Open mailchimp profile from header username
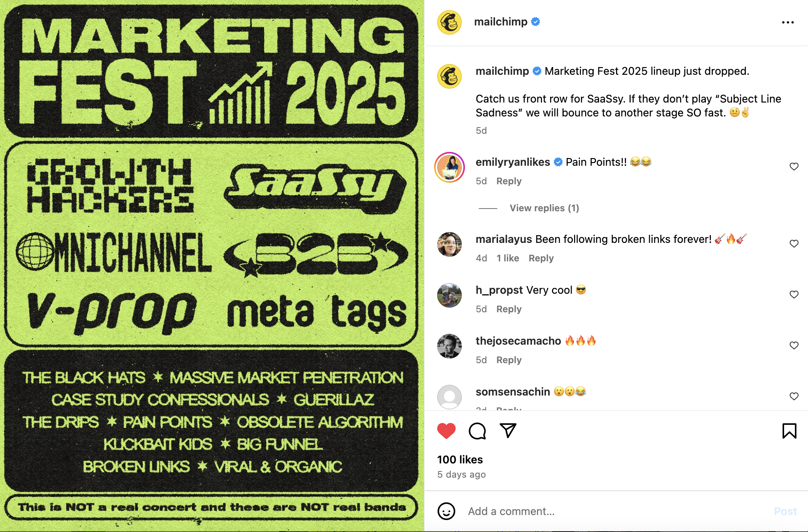 click(x=500, y=22)
